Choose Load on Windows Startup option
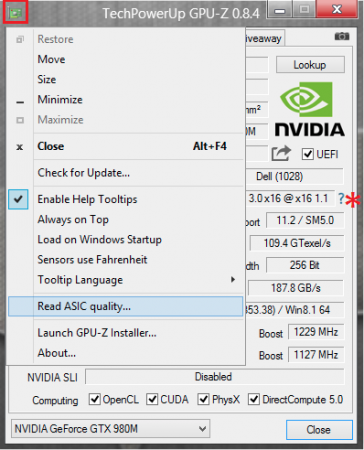 [x=126, y=240]
